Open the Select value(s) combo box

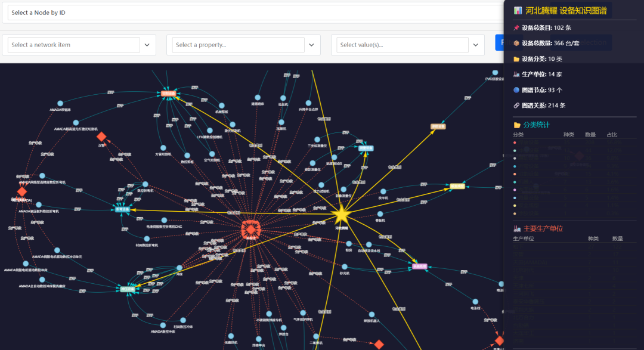402,45
